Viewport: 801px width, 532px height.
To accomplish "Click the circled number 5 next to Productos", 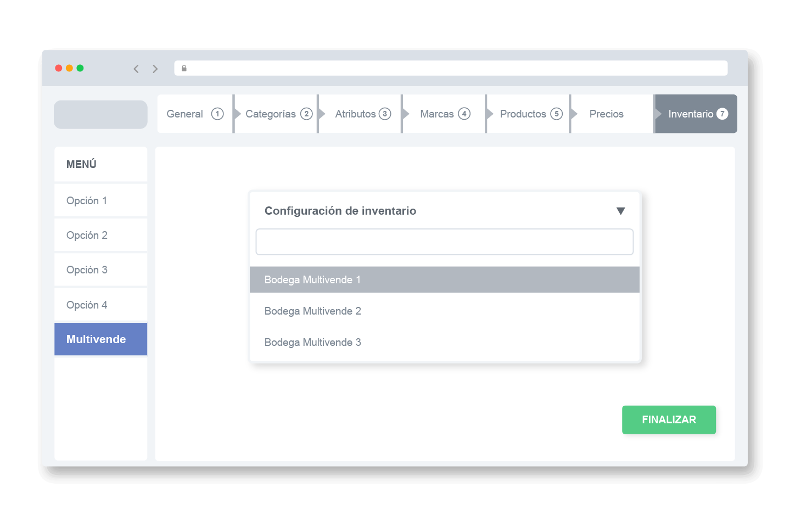I will tap(557, 114).
